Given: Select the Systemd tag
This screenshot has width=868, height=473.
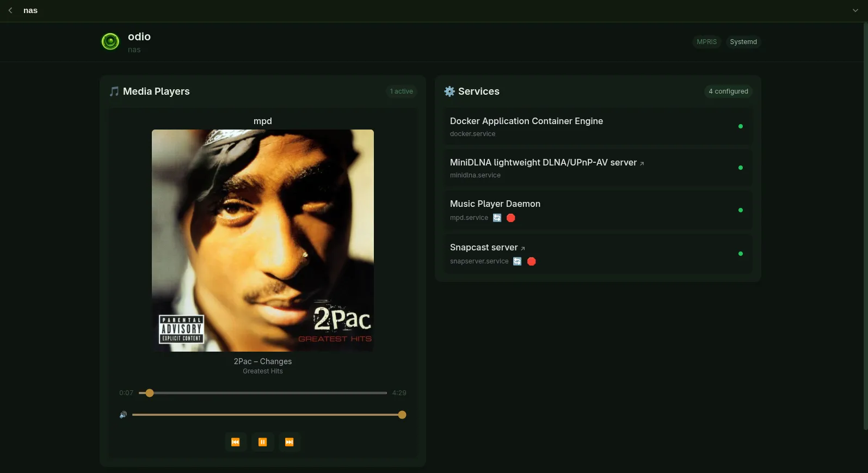Looking at the screenshot, I should (743, 42).
